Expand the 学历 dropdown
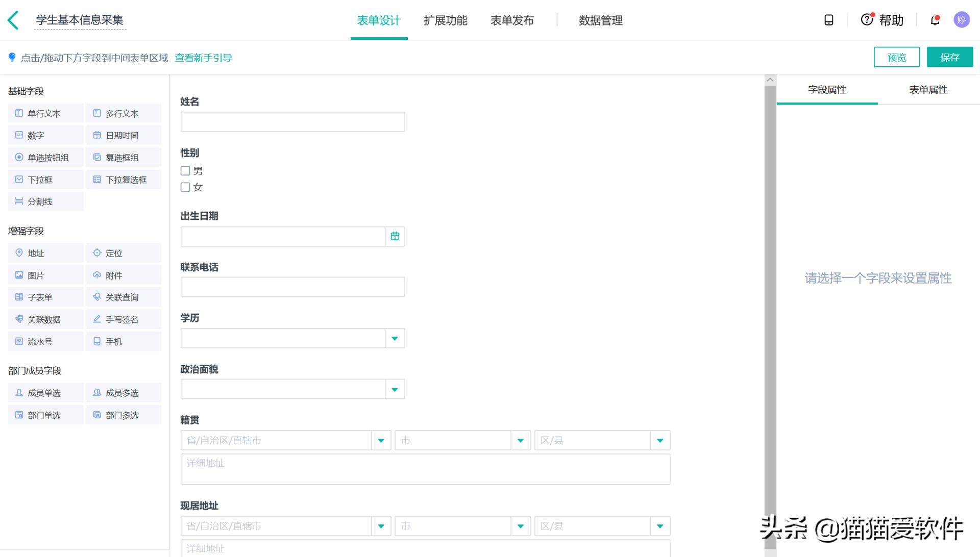The width and height of the screenshot is (980, 557). (x=394, y=338)
